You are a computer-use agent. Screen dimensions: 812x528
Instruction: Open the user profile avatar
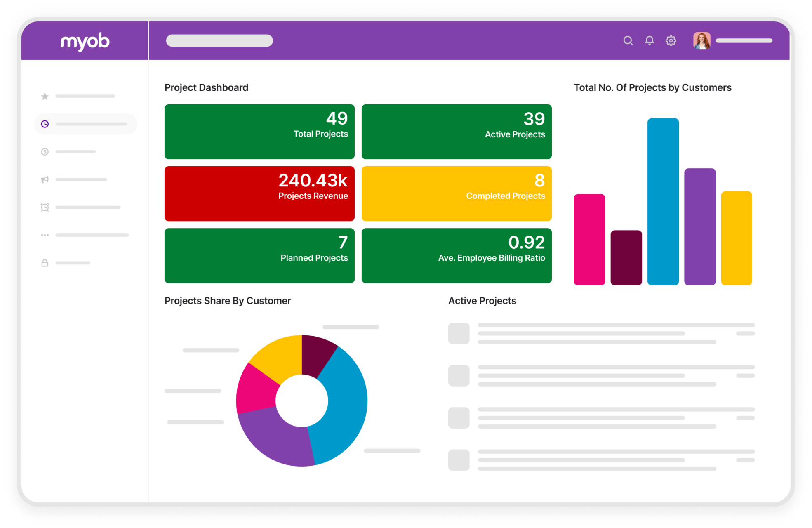(701, 40)
